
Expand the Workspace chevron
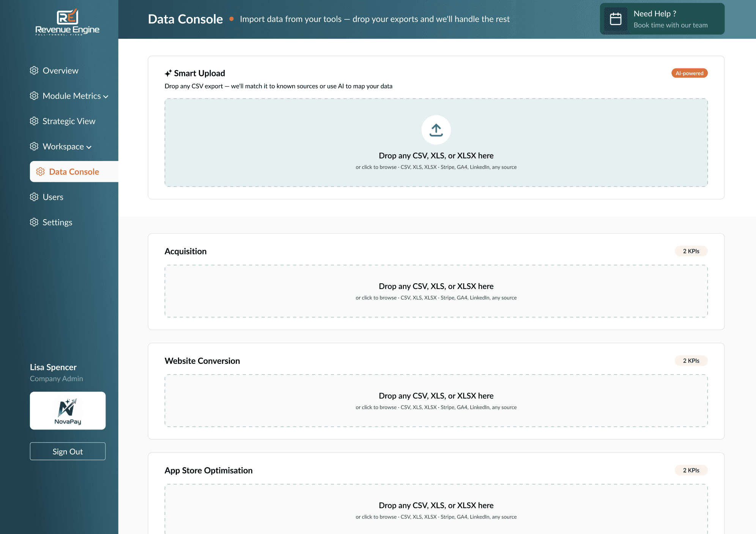(89, 147)
